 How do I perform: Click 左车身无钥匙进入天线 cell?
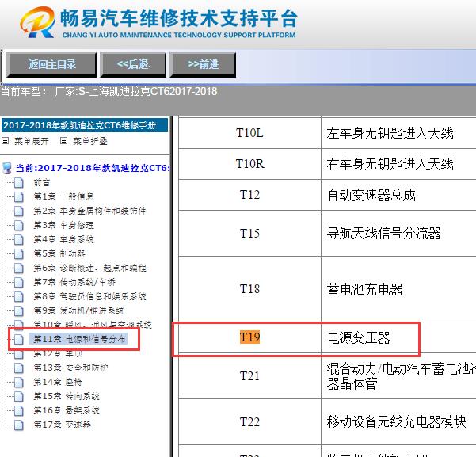pyautogui.click(x=398, y=133)
